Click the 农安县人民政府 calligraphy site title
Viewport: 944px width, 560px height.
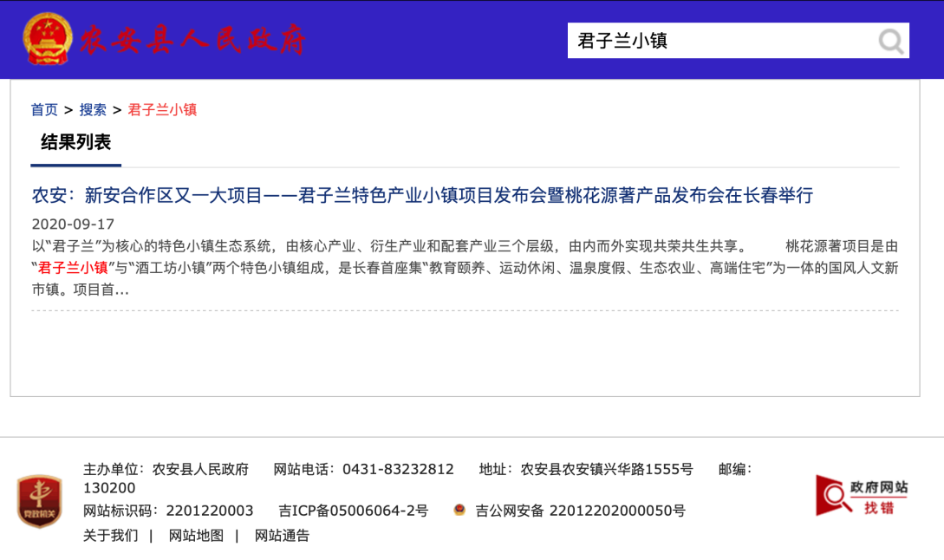[x=192, y=41]
